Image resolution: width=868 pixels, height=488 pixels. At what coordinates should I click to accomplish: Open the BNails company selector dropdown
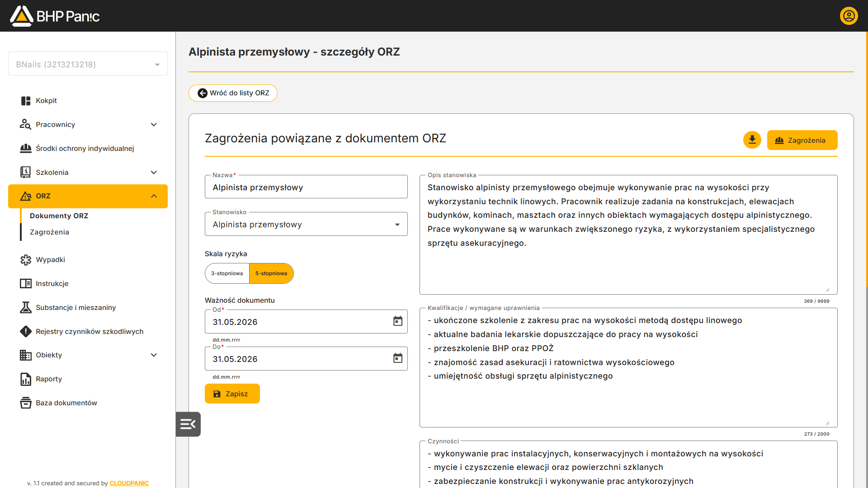[88, 64]
